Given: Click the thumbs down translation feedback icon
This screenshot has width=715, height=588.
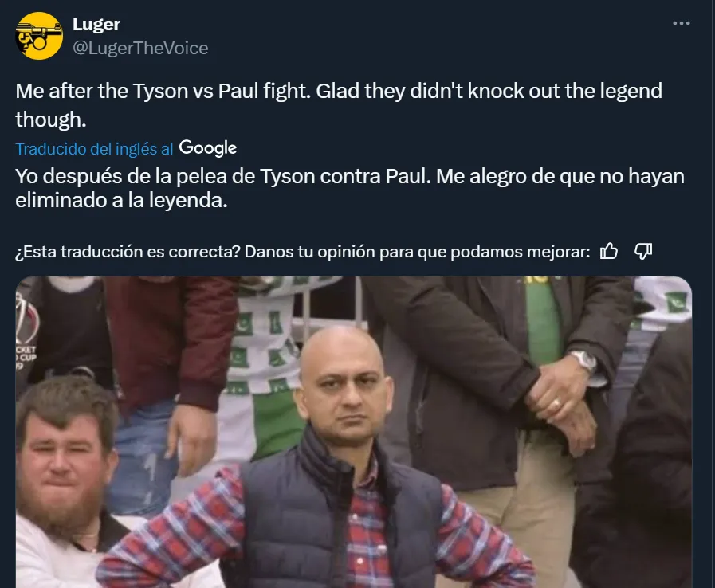Looking at the screenshot, I should (643, 251).
